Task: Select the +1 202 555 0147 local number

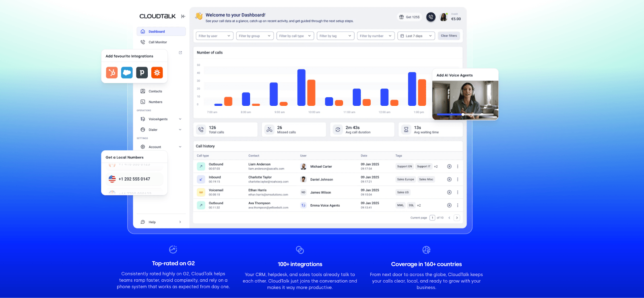Action: (x=134, y=179)
